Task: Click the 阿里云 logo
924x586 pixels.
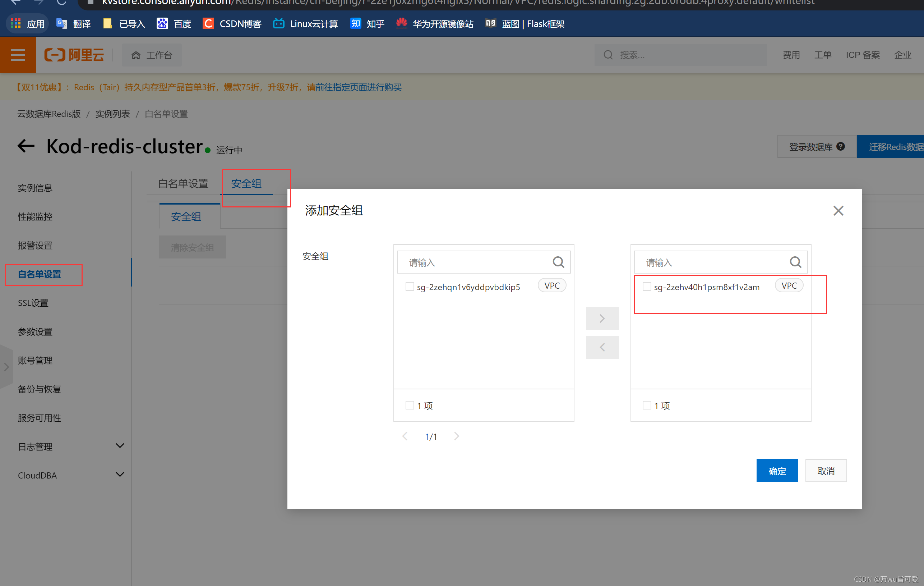Action: pyautogui.click(x=74, y=55)
